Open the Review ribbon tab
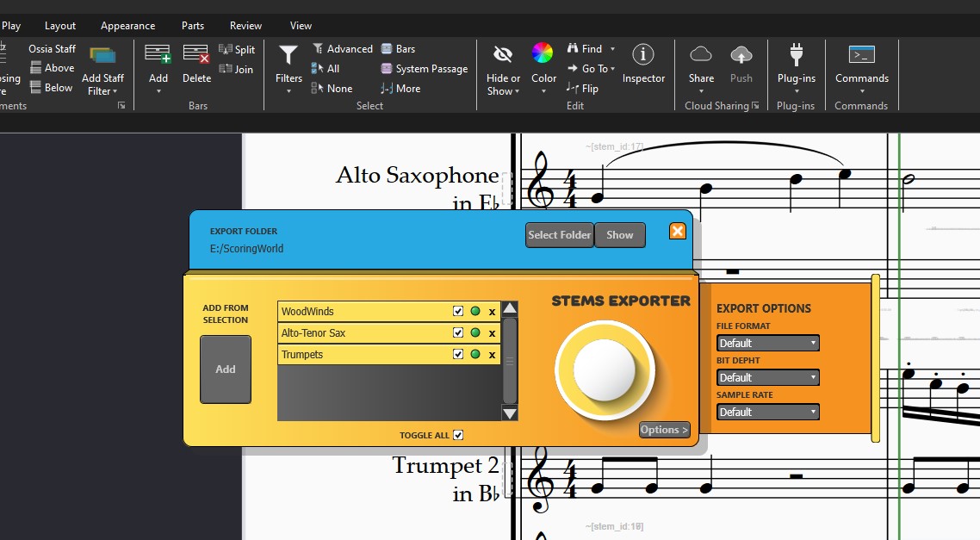The width and height of the screenshot is (980, 540). coord(245,26)
